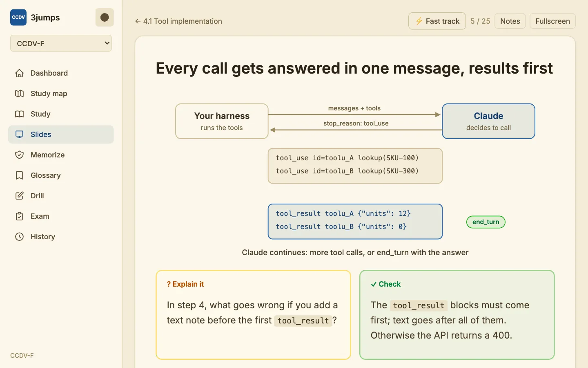This screenshot has height=368, width=588.
Task: Click the tool_use code block
Action: tap(355, 166)
